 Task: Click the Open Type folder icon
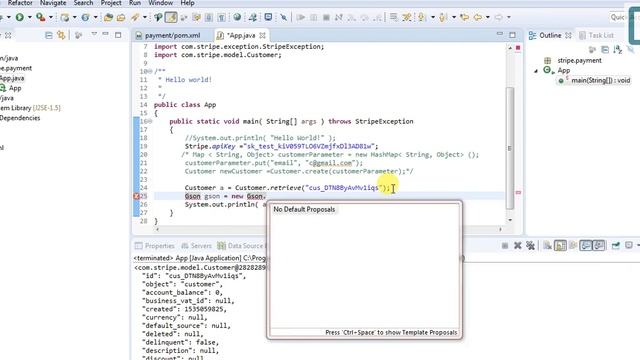click(108, 17)
